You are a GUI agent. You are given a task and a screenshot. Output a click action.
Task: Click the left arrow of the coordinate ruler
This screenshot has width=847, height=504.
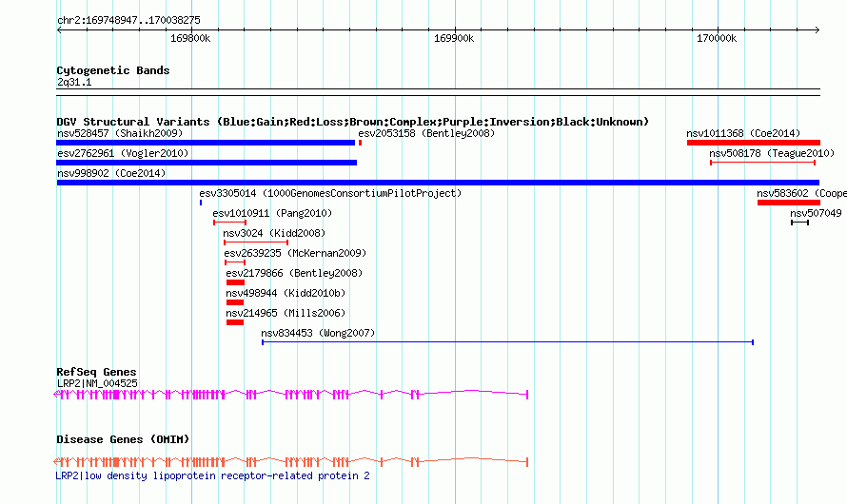[59, 29]
